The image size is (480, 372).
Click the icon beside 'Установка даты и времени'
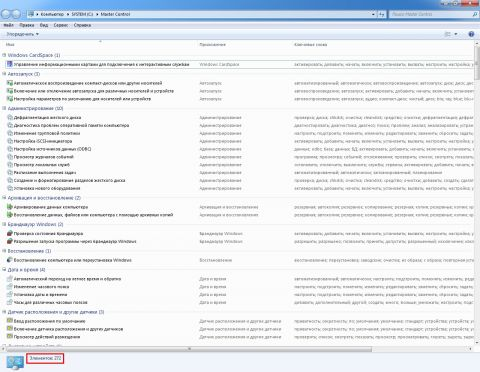click(10, 295)
